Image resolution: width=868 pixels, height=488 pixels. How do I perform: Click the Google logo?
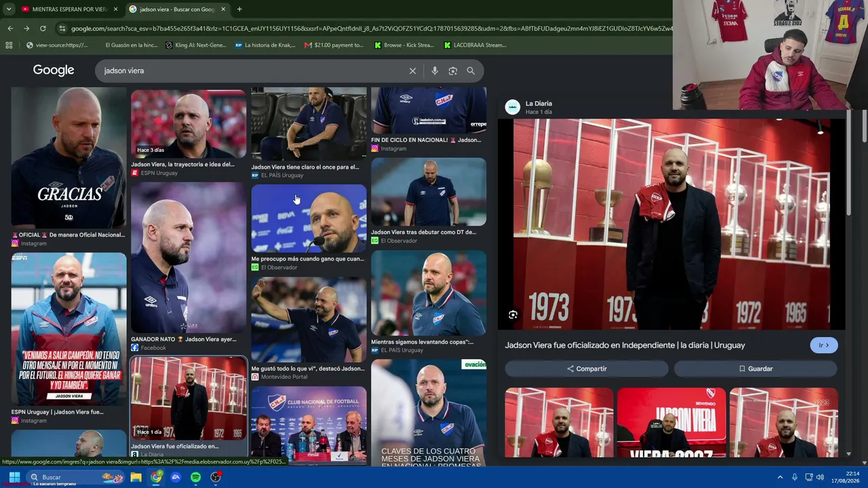click(54, 70)
